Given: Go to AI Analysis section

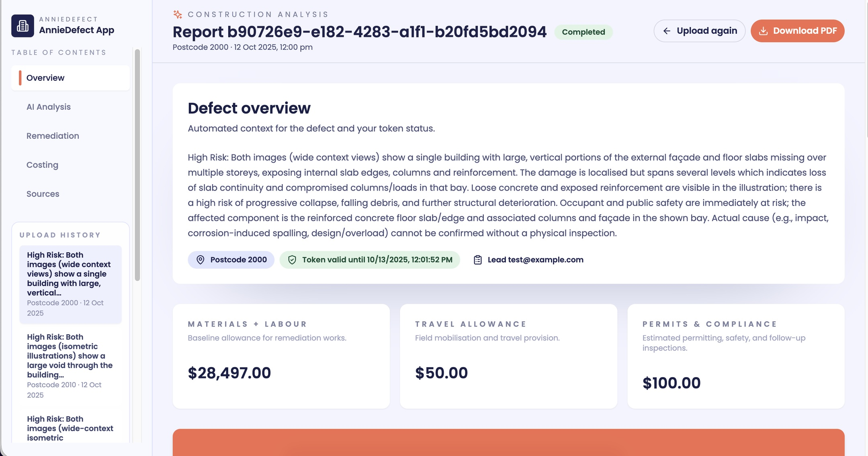Looking at the screenshot, I should point(49,107).
